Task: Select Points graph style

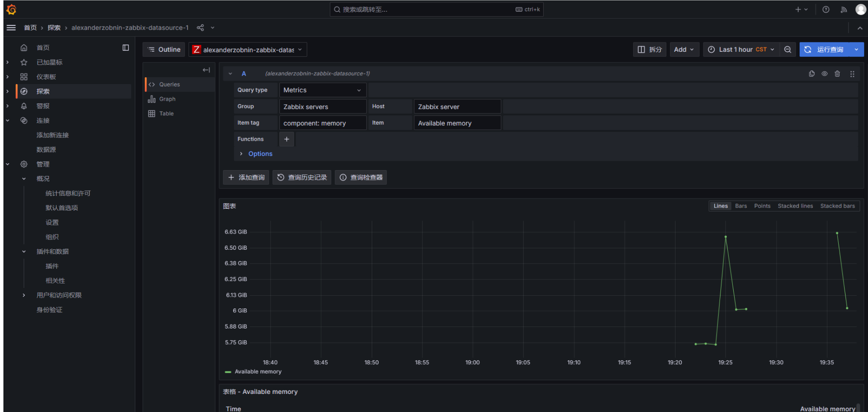Action: pos(762,206)
